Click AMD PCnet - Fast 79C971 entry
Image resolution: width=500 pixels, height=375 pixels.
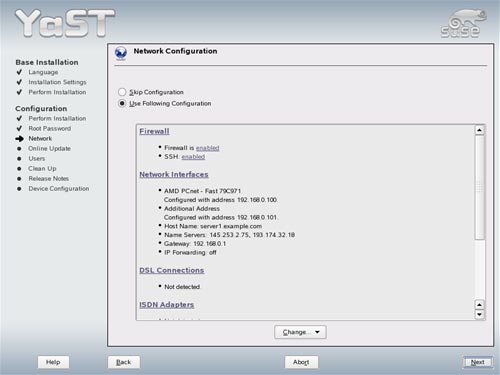[x=202, y=191]
